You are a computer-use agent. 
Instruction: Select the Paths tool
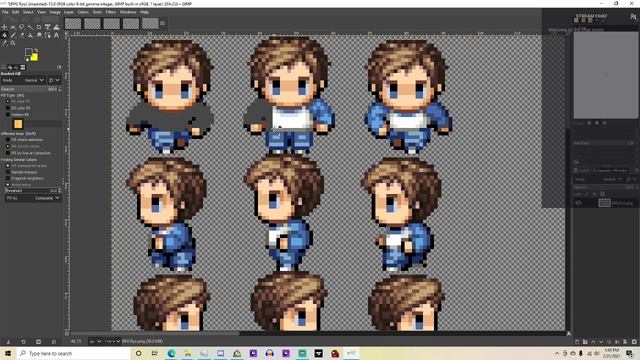(x=48, y=35)
